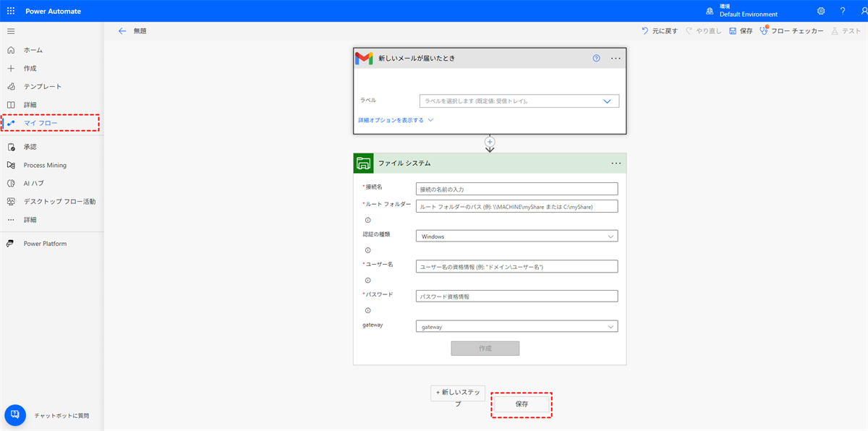
Task: Click テスト in the top toolbar
Action: [x=846, y=31]
